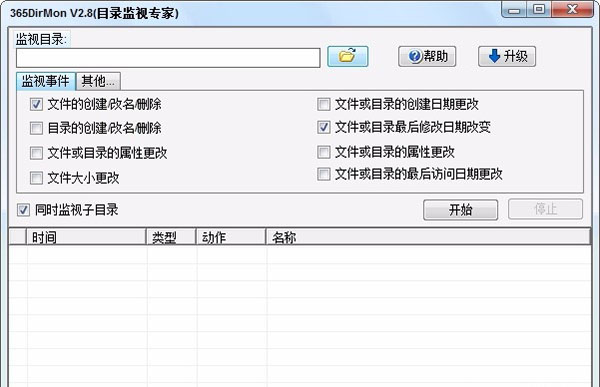The image size is (600, 387).
Task: Check left column 文件或目录的属性更改 option
Action: tap(36, 153)
